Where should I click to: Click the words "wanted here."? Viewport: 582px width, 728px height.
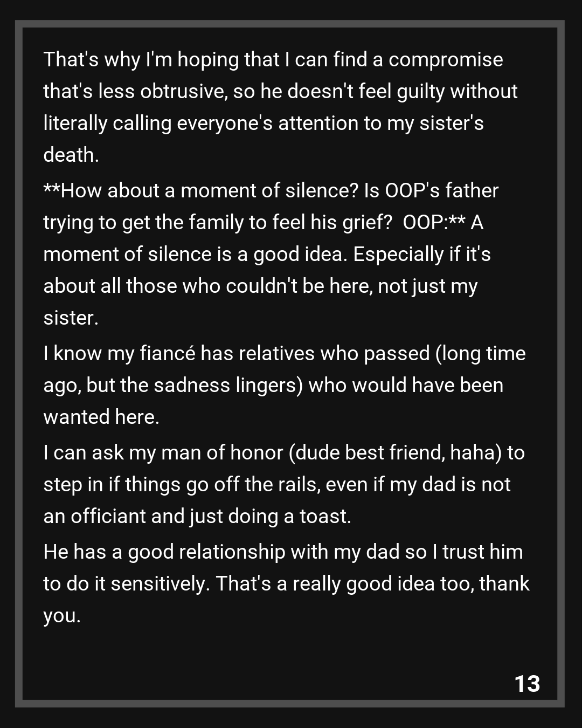[101, 417]
